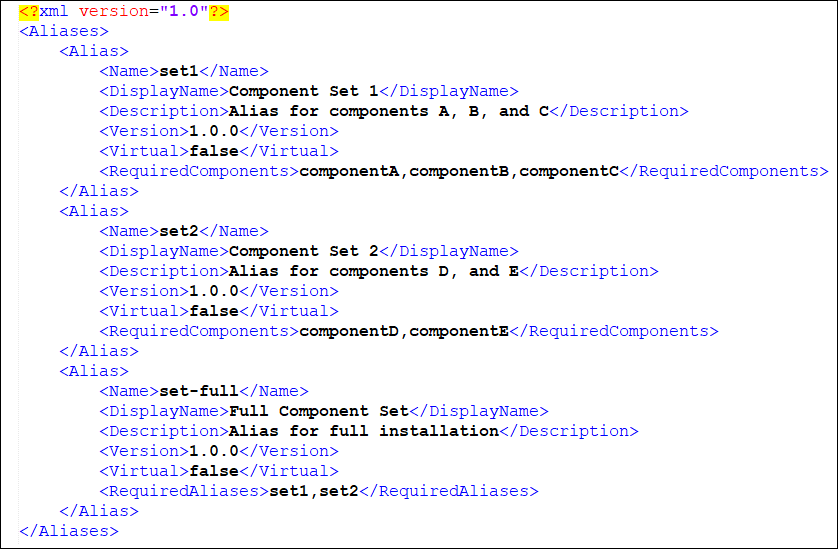Viewport: 840px width, 550px height.
Task: Click the last closing Alias tag
Action: [x=99, y=511]
